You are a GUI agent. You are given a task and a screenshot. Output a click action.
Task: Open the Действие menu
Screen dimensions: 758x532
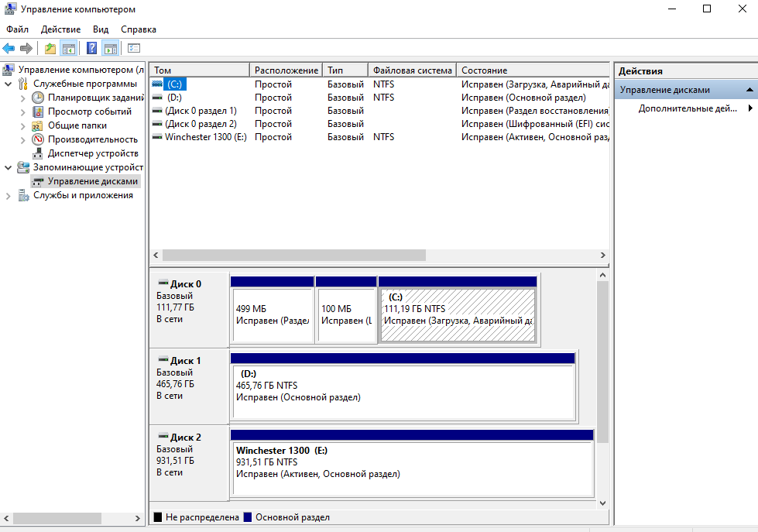61,29
